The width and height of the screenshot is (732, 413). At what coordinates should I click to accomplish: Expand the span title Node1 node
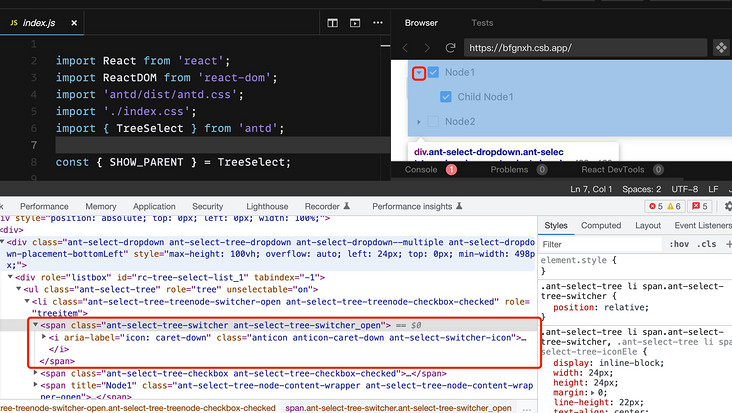[x=35, y=385]
